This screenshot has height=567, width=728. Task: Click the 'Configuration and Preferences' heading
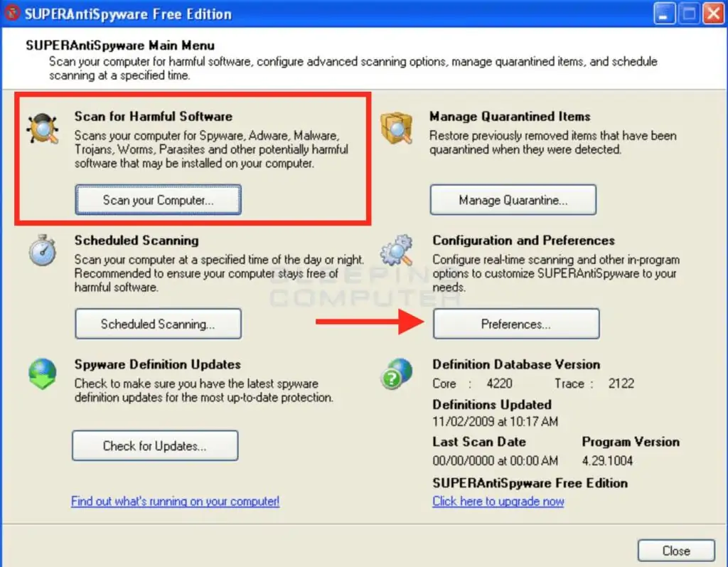point(524,240)
